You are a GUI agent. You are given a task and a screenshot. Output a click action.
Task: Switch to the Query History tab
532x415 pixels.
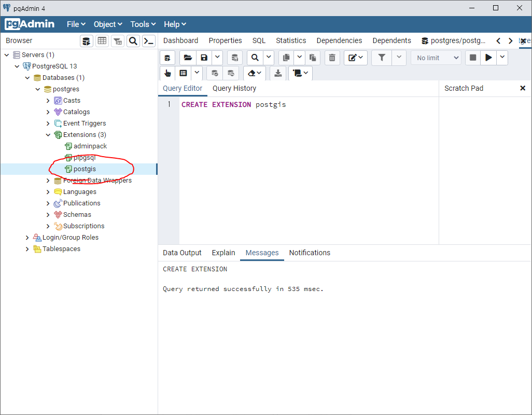(234, 89)
